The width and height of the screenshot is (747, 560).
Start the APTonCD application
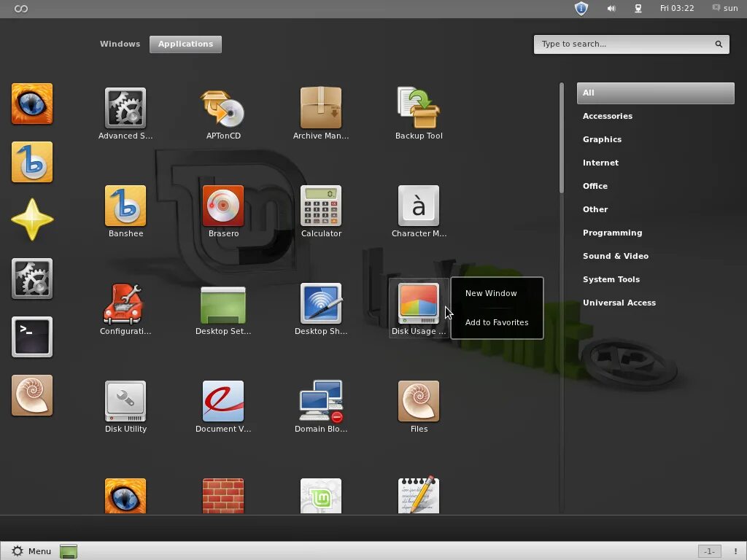click(x=223, y=113)
